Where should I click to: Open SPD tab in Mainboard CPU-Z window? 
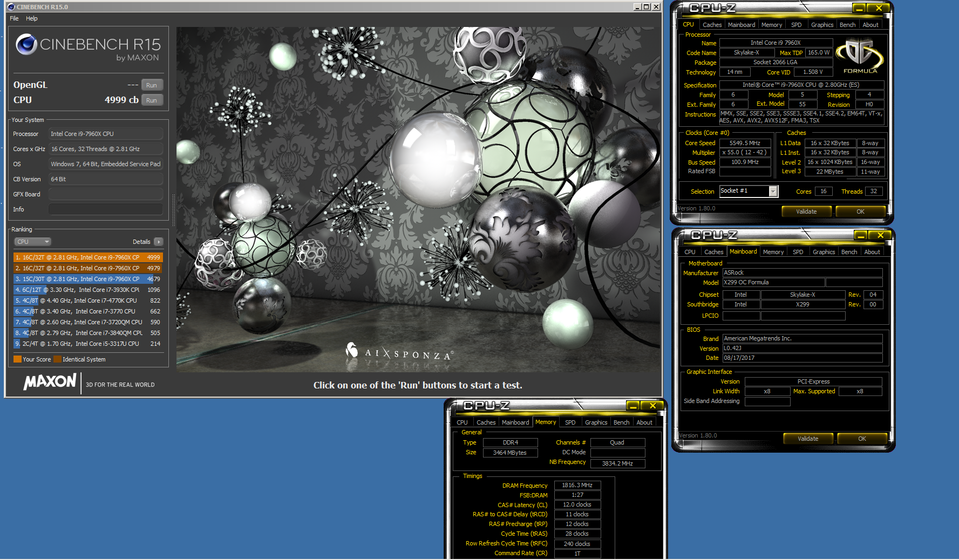pos(798,252)
